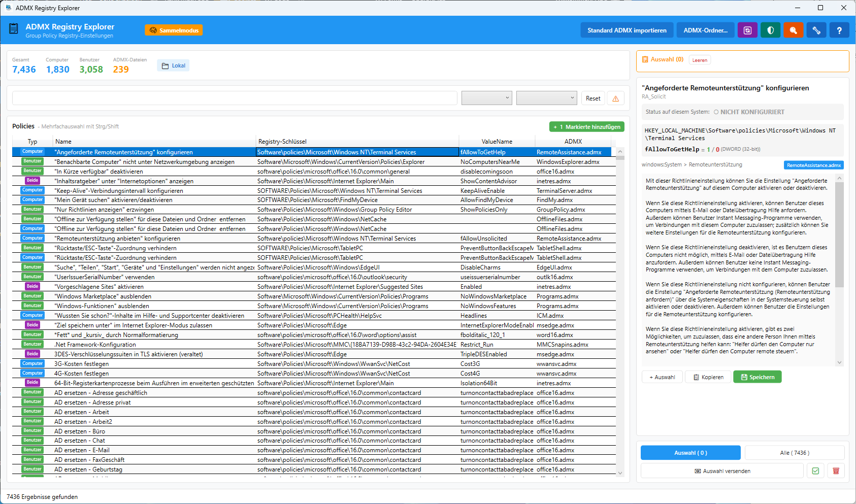Click the red trash bin icon
The height and width of the screenshot is (504, 856).
(836, 471)
